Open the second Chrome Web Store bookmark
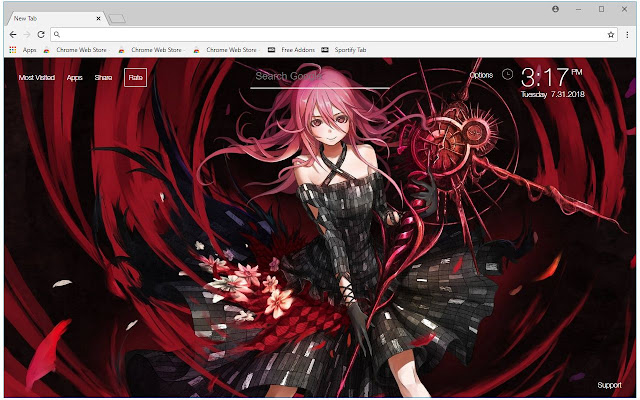Screen dimensions: 640x400 [x=150, y=50]
